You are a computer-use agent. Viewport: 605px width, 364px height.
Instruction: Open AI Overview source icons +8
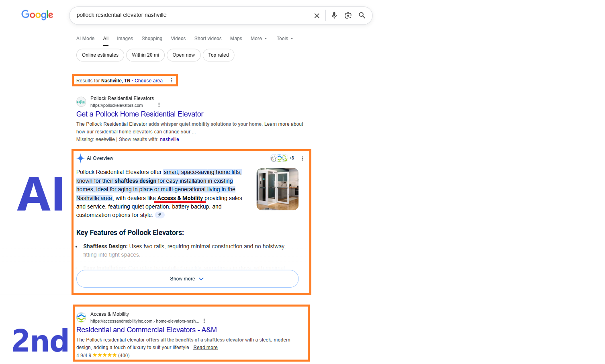click(x=282, y=158)
